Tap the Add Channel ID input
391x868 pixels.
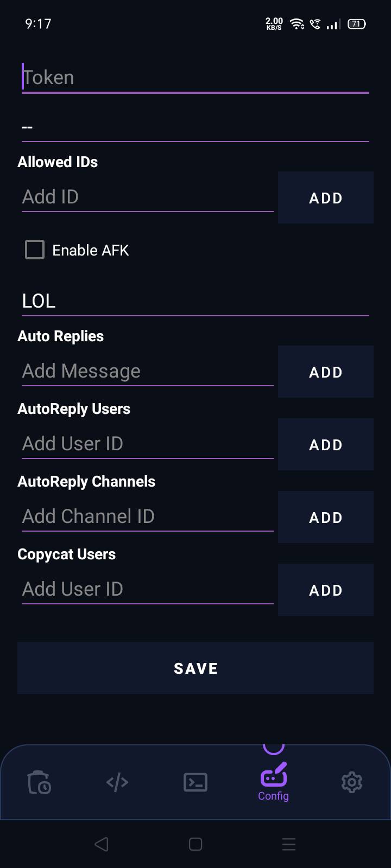click(x=147, y=516)
